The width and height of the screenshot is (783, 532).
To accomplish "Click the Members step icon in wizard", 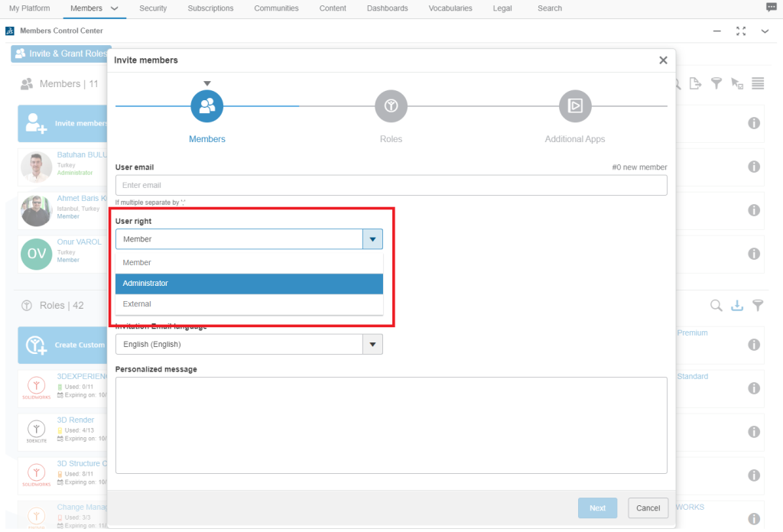I will [x=206, y=106].
